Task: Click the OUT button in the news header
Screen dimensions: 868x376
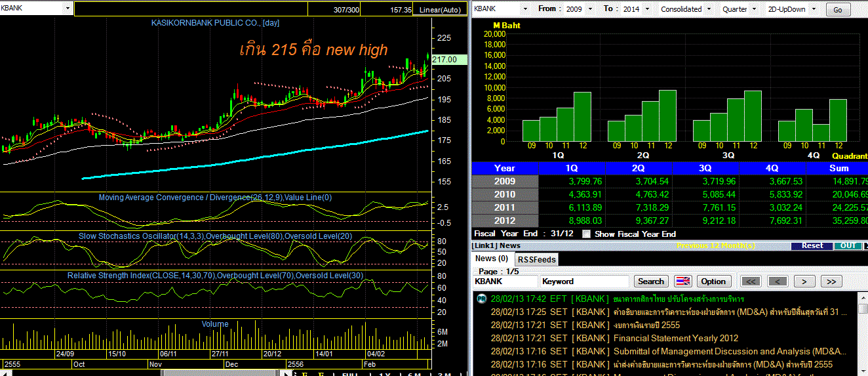Action: tap(848, 245)
